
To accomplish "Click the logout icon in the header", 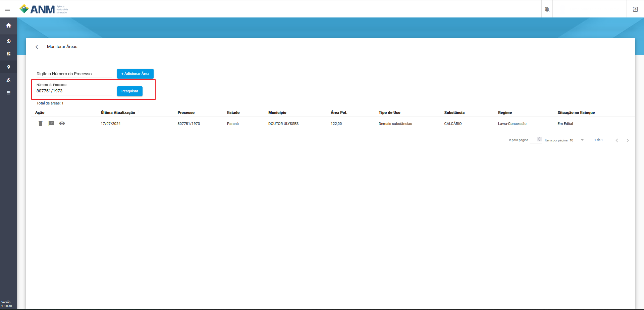I will pyautogui.click(x=635, y=9).
